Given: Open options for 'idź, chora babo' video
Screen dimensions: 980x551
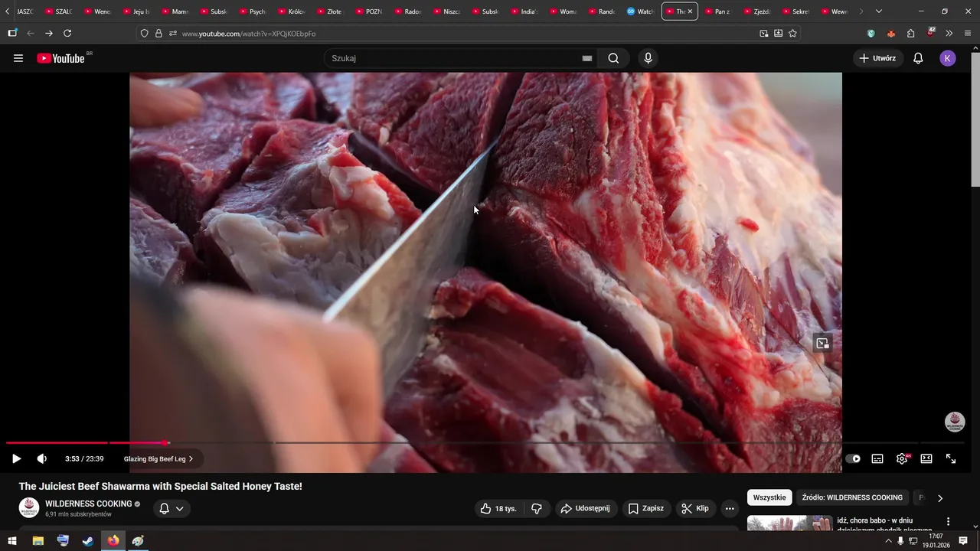Looking at the screenshot, I should [948, 522].
